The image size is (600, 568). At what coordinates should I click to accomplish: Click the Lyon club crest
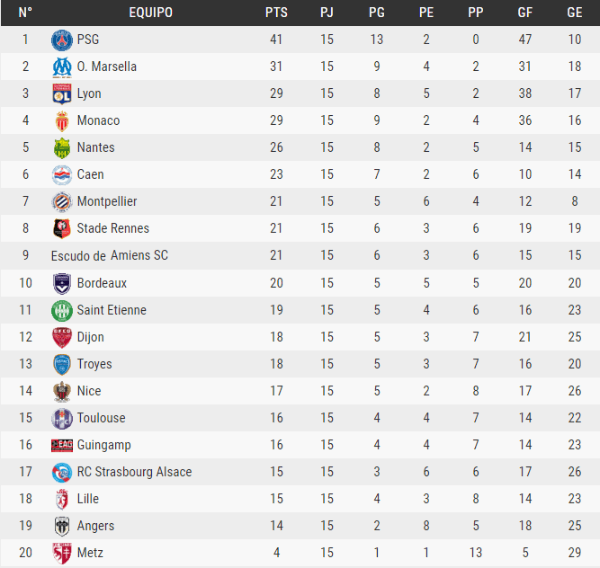[x=62, y=94]
